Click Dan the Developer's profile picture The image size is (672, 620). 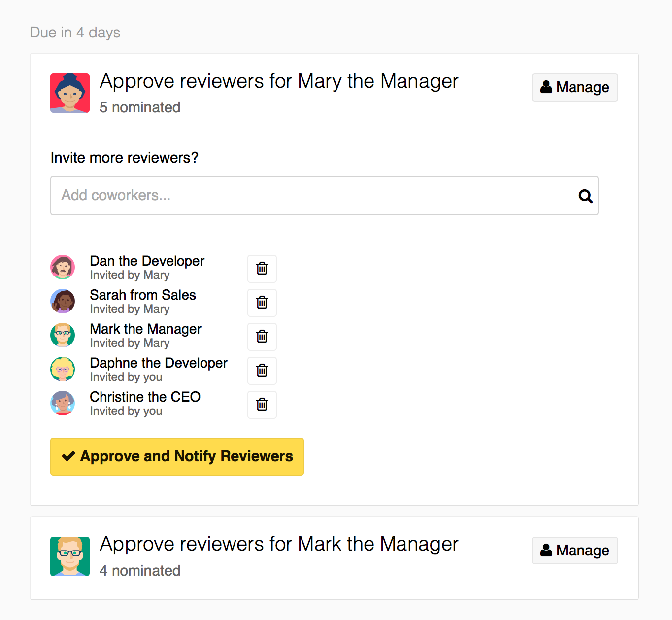coord(63,267)
